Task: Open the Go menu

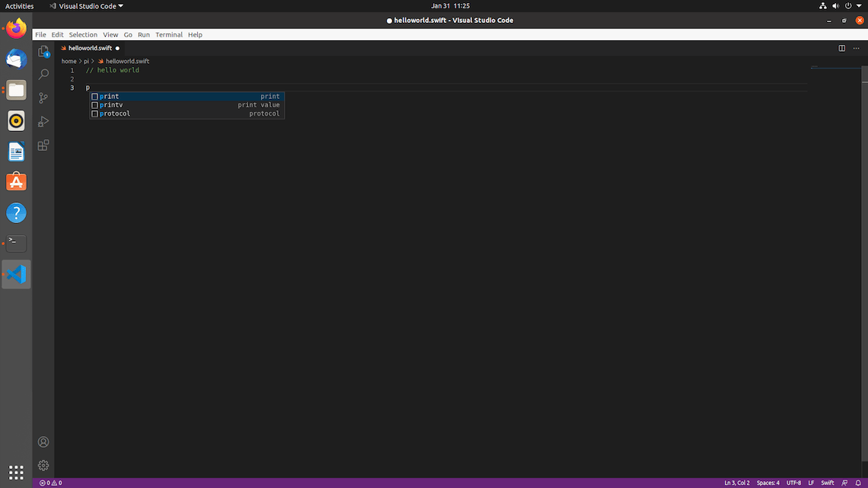Action: pos(128,34)
